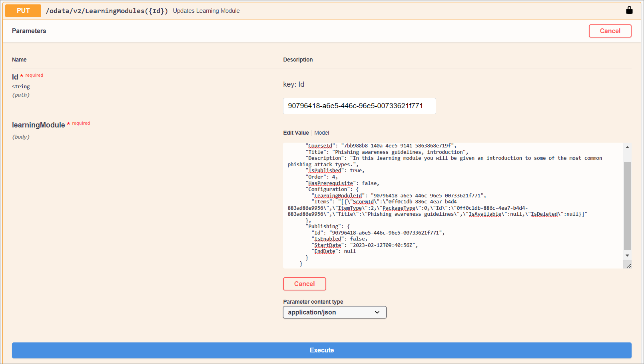Switch to the Model tab
The height and width of the screenshot is (364, 644).
click(321, 133)
